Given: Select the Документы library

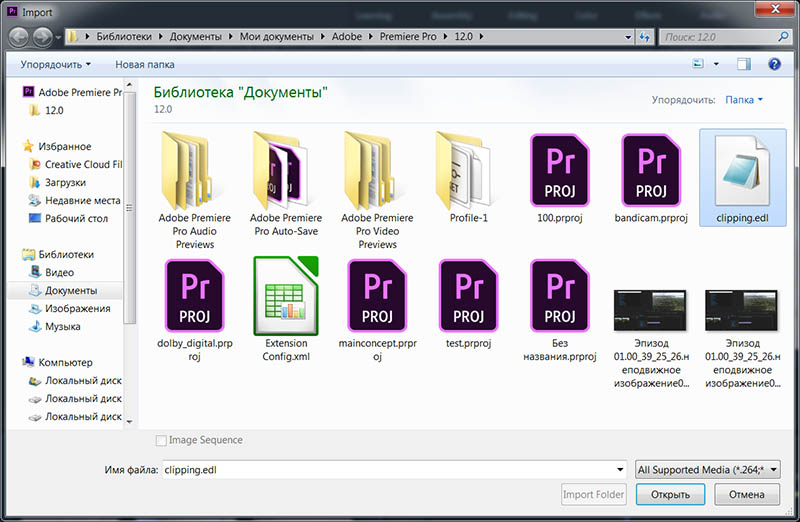Looking at the screenshot, I should coord(65,290).
